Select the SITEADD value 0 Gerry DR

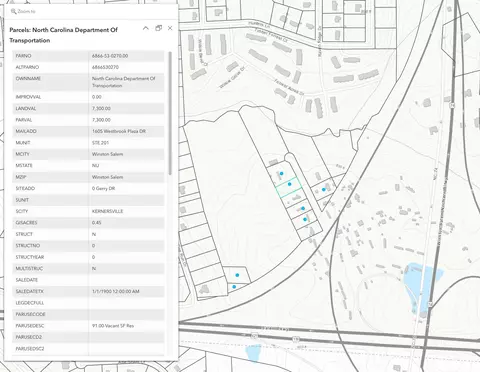tap(103, 189)
